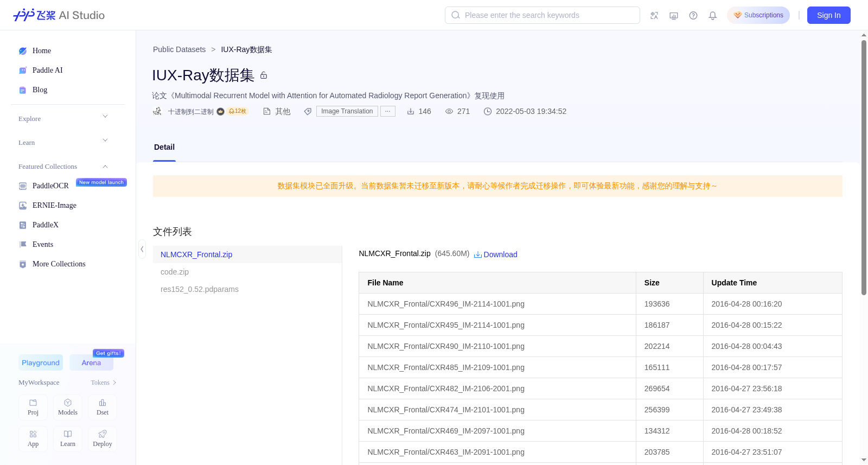Open the notifications bell icon
The image size is (868, 465).
pyautogui.click(x=713, y=16)
